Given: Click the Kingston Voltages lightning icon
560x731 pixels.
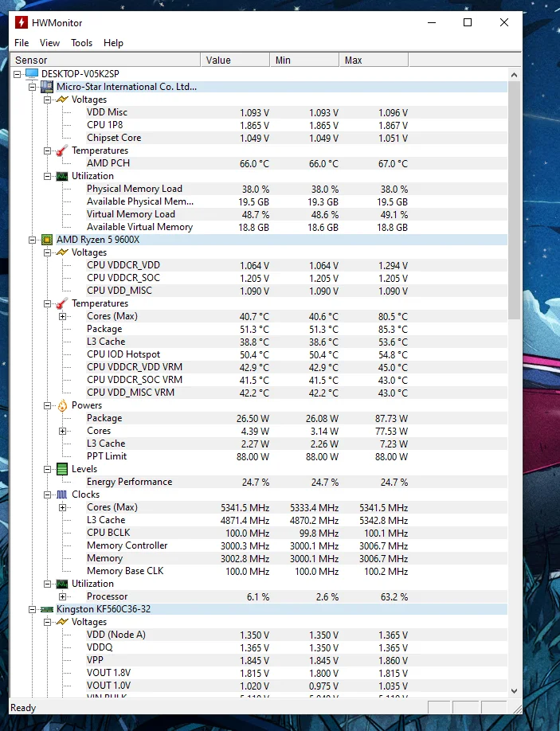Looking at the screenshot, I should tap(62, 622).
